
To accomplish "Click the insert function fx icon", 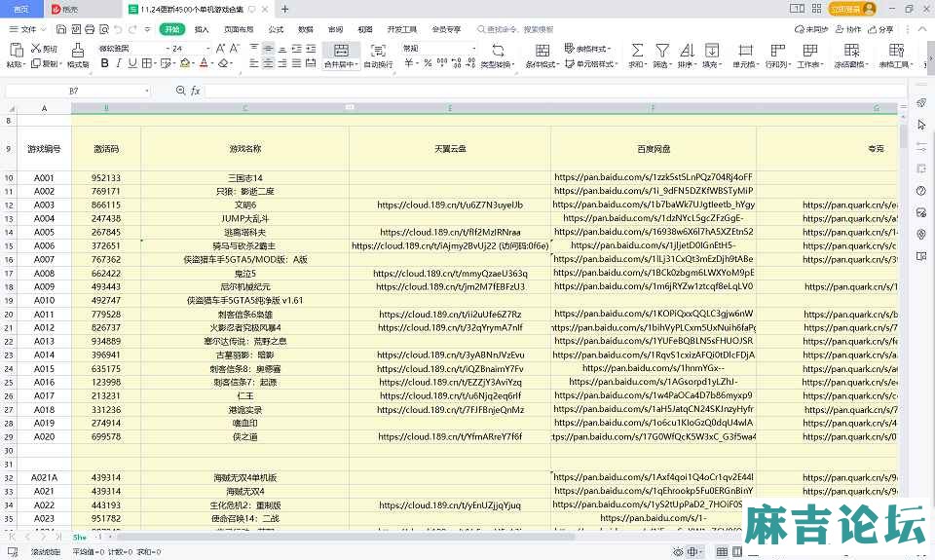I will click(x=196, y=91).
